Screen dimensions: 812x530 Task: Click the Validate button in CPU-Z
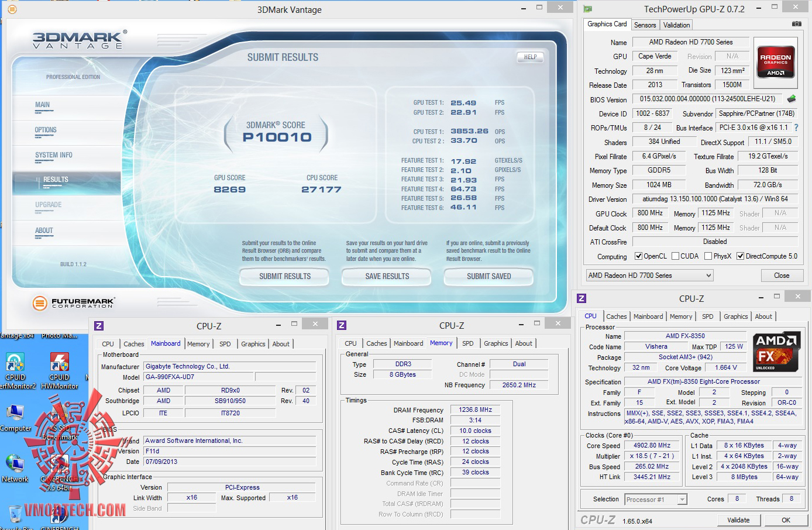738,520
